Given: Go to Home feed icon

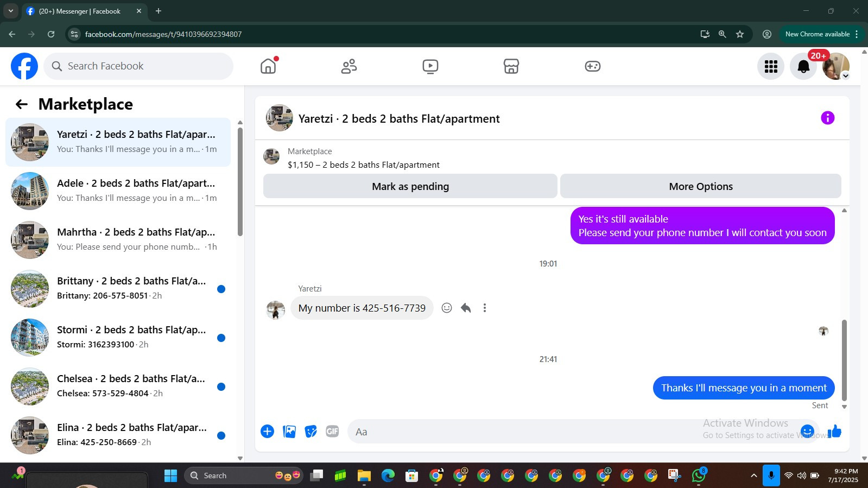Looking at the screenshot, I should click(x=268, y=66).
